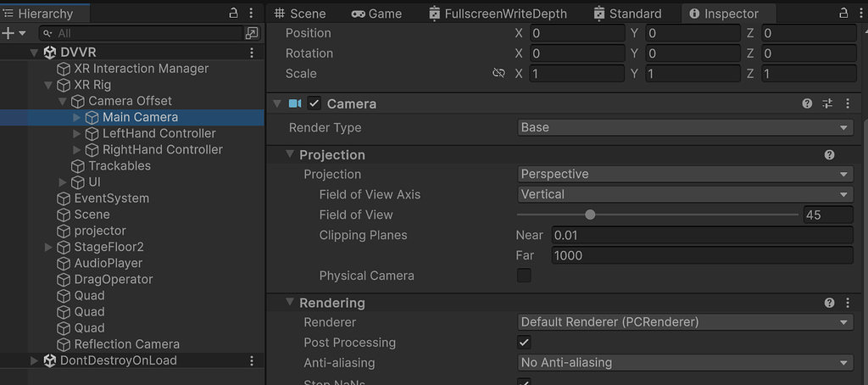The image size is (868, 385).
Task: Uncheck the Post Processing checkbox
Action: coord(524,343)
